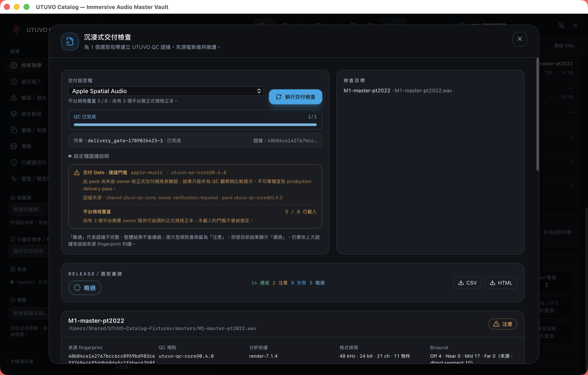Expand 設定檔證據說明 disclosure triangle
This screenshot has height=375, width=588.
(70, 156)
